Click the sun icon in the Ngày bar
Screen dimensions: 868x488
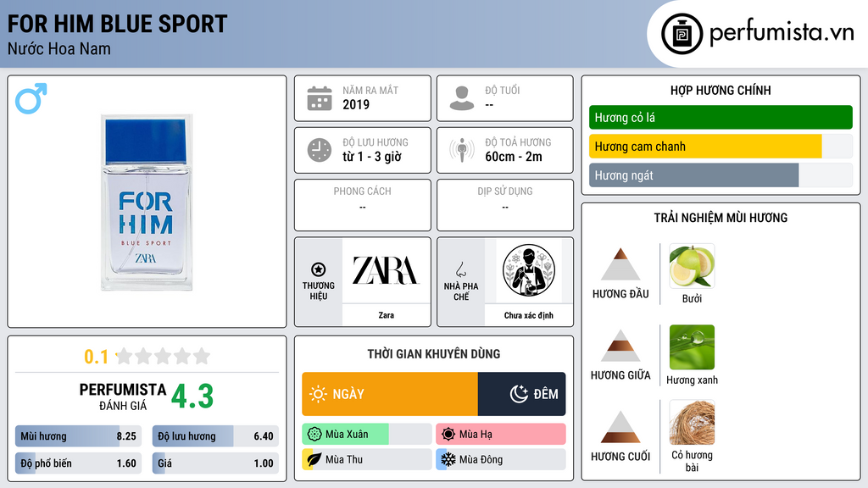point(318,394)
